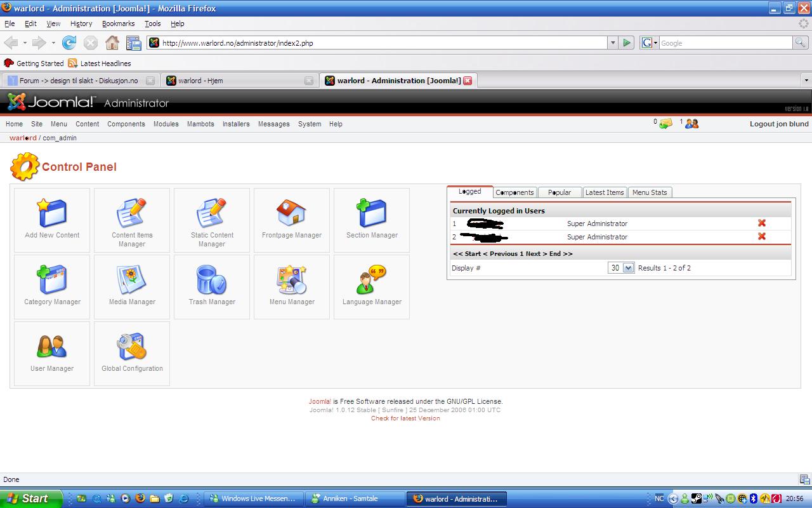
Task: Open the Content menu in Joomla
Action: pos(88,124)
